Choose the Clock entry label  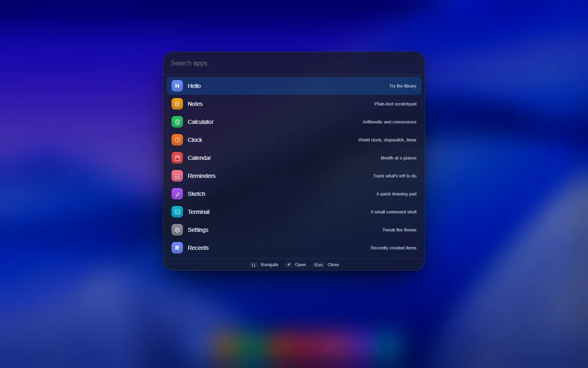(195, 140)
